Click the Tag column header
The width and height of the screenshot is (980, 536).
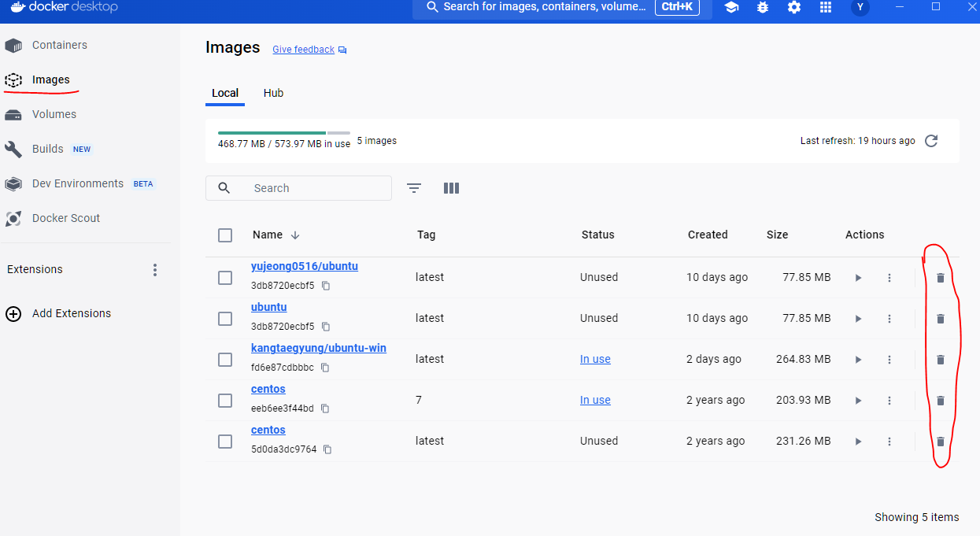pyautogui.click(x=426, y=235)
